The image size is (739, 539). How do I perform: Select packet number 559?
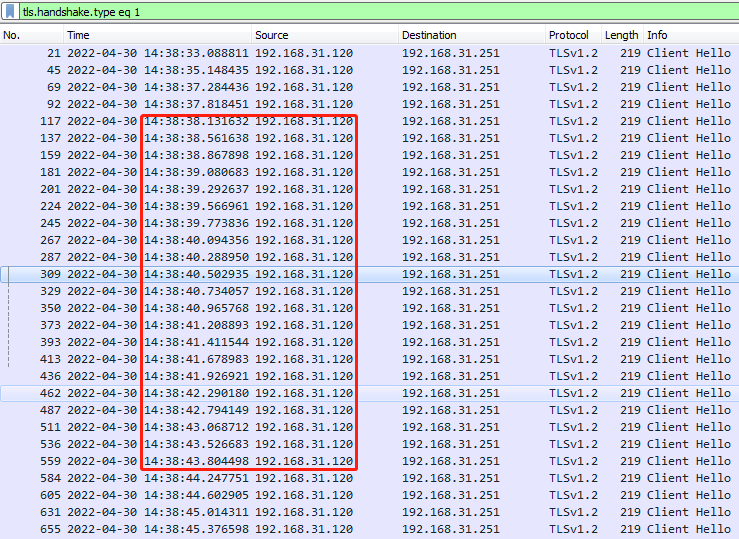click(370, 461)
